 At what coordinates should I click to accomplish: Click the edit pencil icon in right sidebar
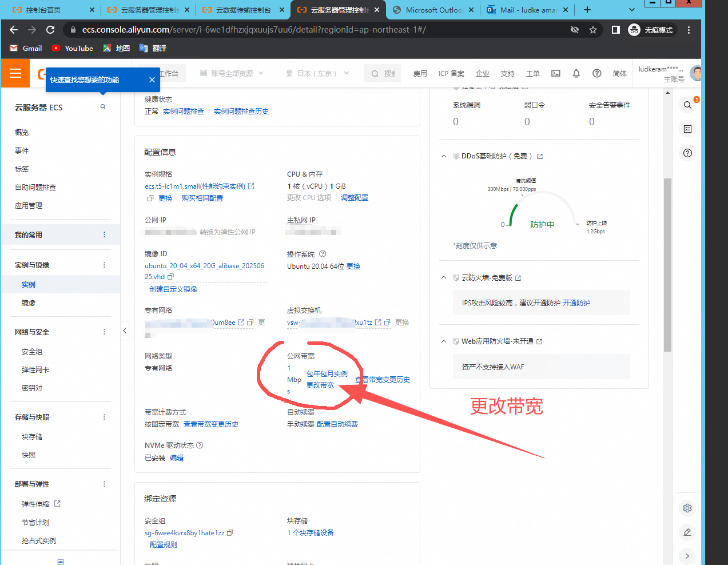pos(687,532)
